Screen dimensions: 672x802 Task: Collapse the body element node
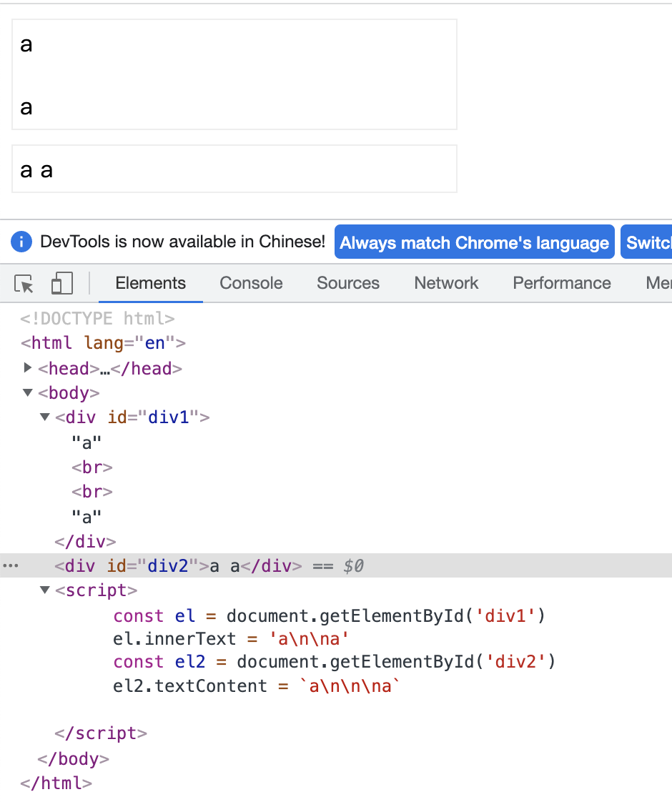(28, 392)
